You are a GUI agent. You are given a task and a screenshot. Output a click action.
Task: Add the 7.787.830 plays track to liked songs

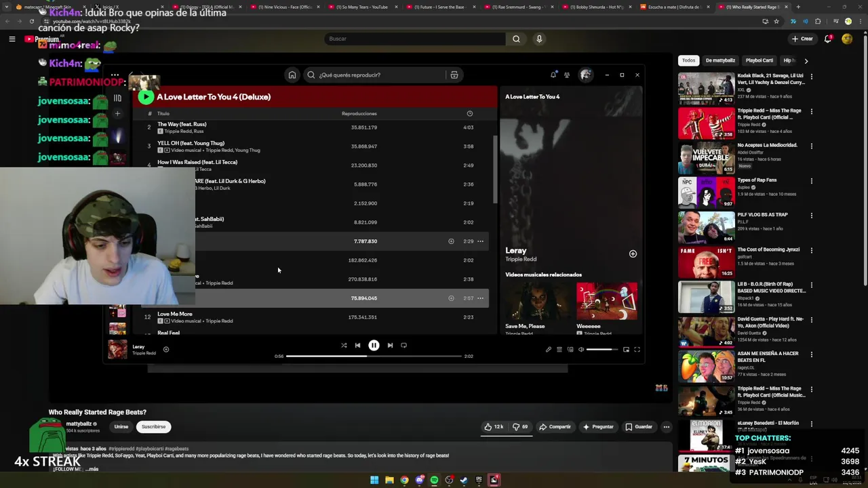[451, 241]
